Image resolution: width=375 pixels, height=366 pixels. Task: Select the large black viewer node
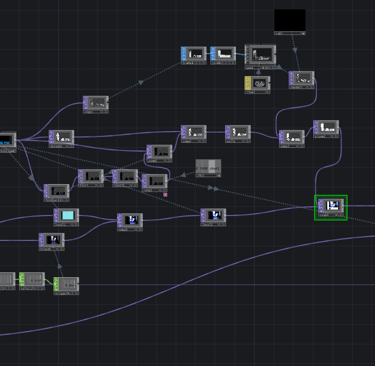click(x=290, y=22)
